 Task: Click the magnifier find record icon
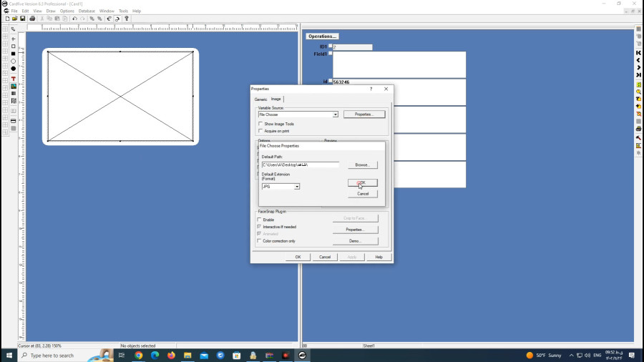[x=639, y=92]
